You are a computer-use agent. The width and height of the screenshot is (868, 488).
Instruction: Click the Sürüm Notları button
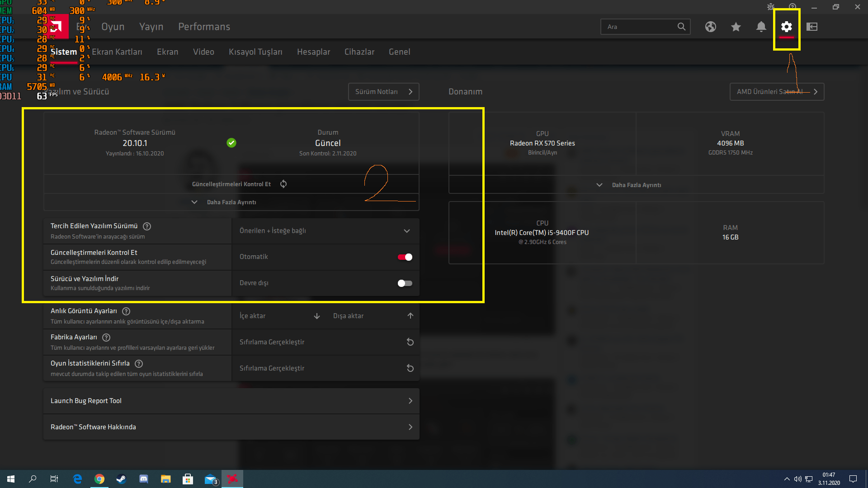pyautogui.click(x=383, y=92)
